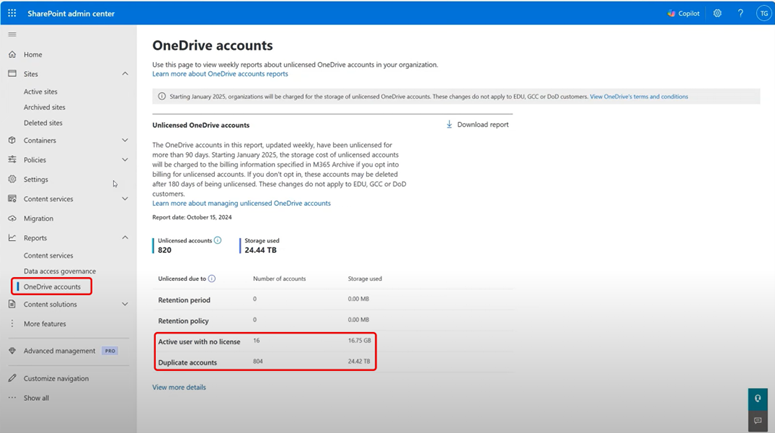Click the info icon in the notice banner

click(x=162, y=96)
